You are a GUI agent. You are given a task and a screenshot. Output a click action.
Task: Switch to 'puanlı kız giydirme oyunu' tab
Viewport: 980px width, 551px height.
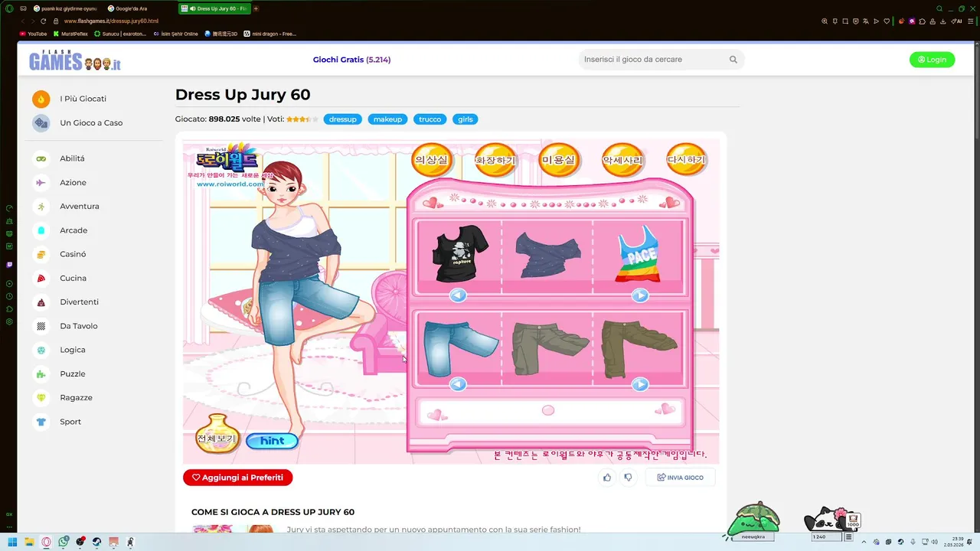coord(65,8)
